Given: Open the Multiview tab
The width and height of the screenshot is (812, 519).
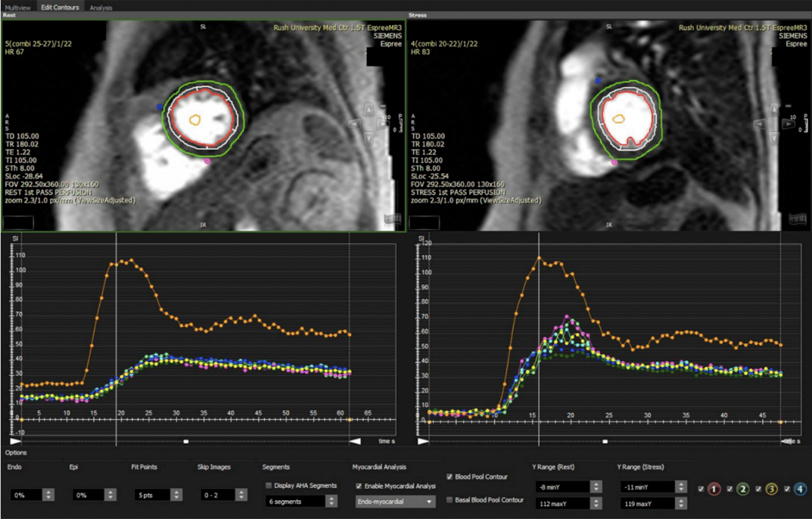Looking at the screenshot, I should [17, 8].
